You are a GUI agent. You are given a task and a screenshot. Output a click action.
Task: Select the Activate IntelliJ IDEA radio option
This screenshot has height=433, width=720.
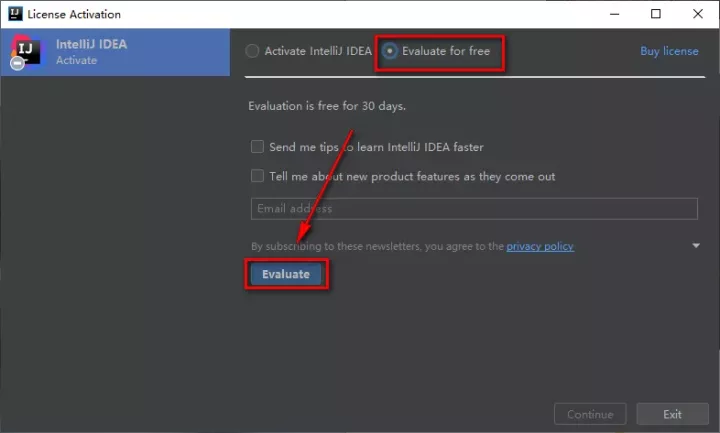coord(252,51)
